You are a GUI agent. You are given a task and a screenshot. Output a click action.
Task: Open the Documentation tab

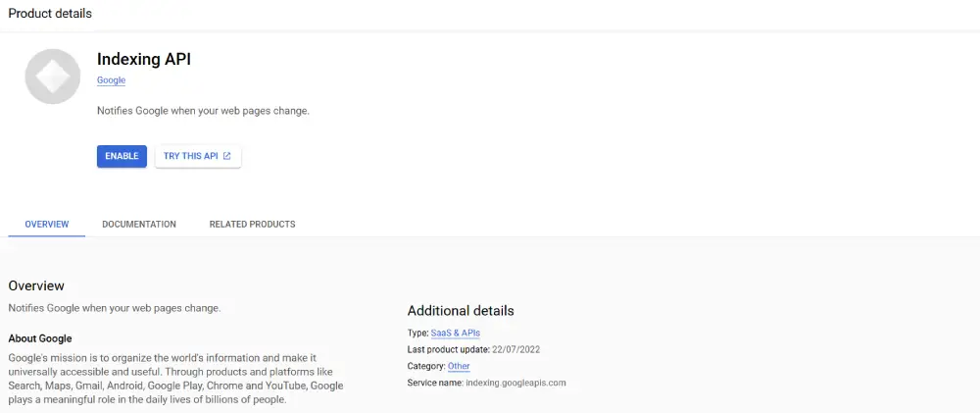[139, 224]
